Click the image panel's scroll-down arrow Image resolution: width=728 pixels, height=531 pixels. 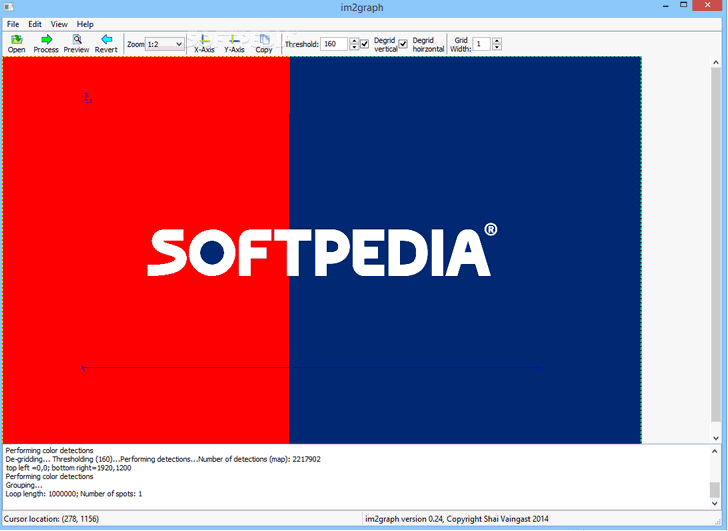(x=714, y=438)
